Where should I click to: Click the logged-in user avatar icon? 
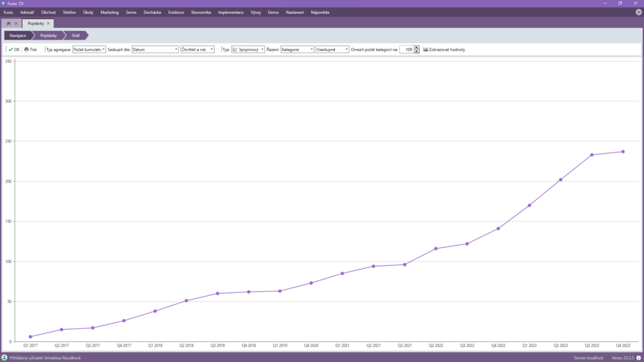pos(4,358)
